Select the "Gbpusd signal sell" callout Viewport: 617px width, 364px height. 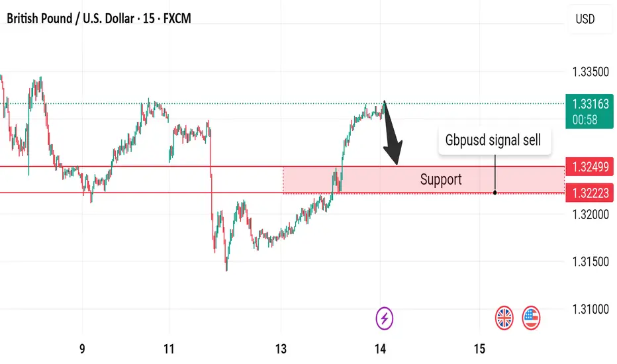494,141
